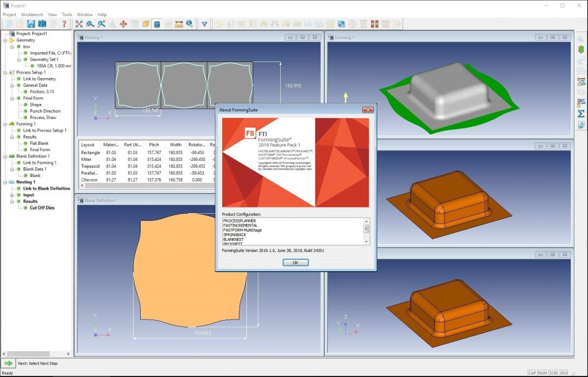Select the Chevron layout row
The image size is (588, 377).
pos(147,180)
